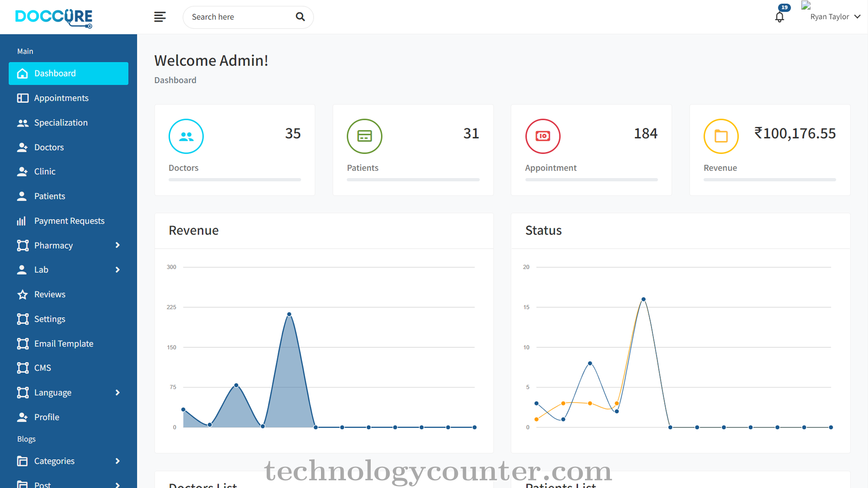The height and width of the screenshot is (488, 868).
Task: Open the Specialization menu item
Action: [x=68, y=123]
